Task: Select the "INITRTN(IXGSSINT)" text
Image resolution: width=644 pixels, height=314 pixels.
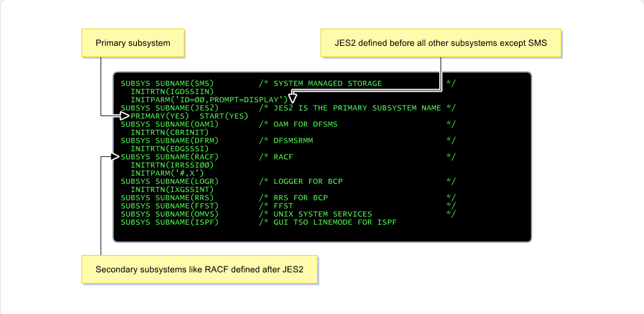Action: pyautogui.click(x=172, y=190)
